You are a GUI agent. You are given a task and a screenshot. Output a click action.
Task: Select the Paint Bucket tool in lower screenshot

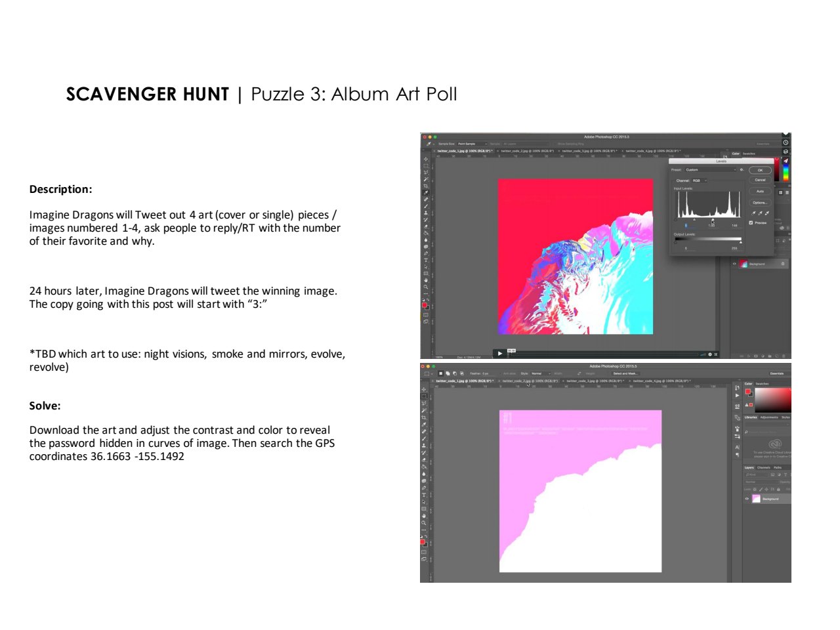tap(424, 467)
